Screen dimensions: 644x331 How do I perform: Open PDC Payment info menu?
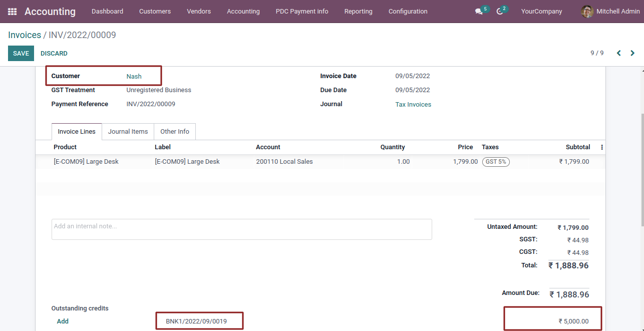pyautogui.click(x=302, y=12)
